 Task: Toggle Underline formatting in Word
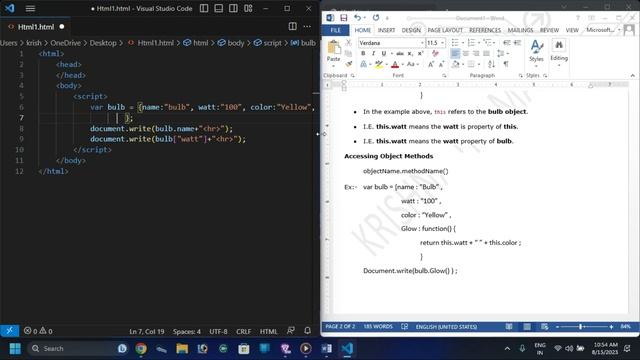[x=384, y=53]
